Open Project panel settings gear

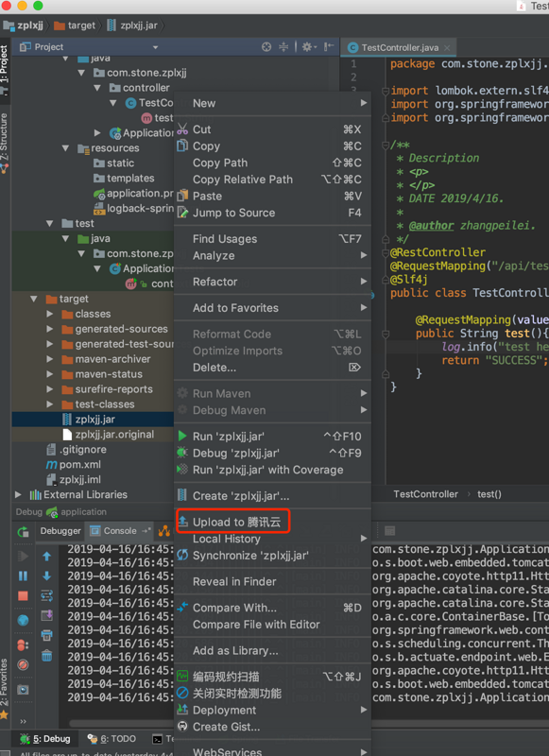307,46
